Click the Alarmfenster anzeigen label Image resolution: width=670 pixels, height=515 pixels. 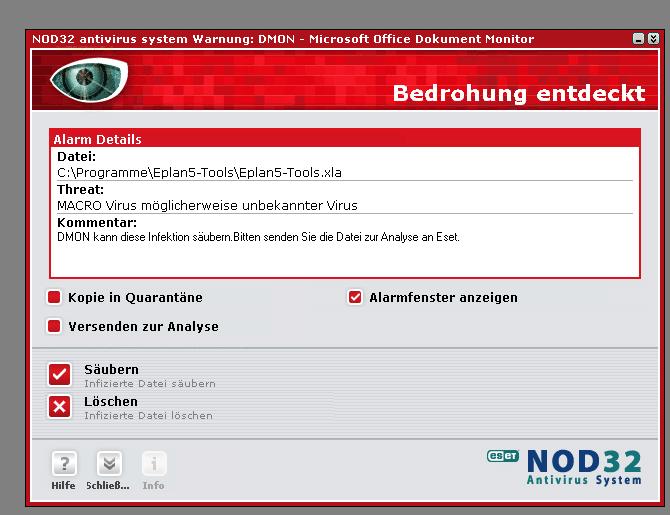tap(444, 297)
